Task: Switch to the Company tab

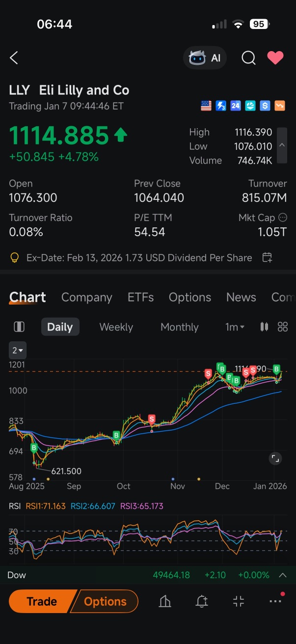Action: (87, 297)
